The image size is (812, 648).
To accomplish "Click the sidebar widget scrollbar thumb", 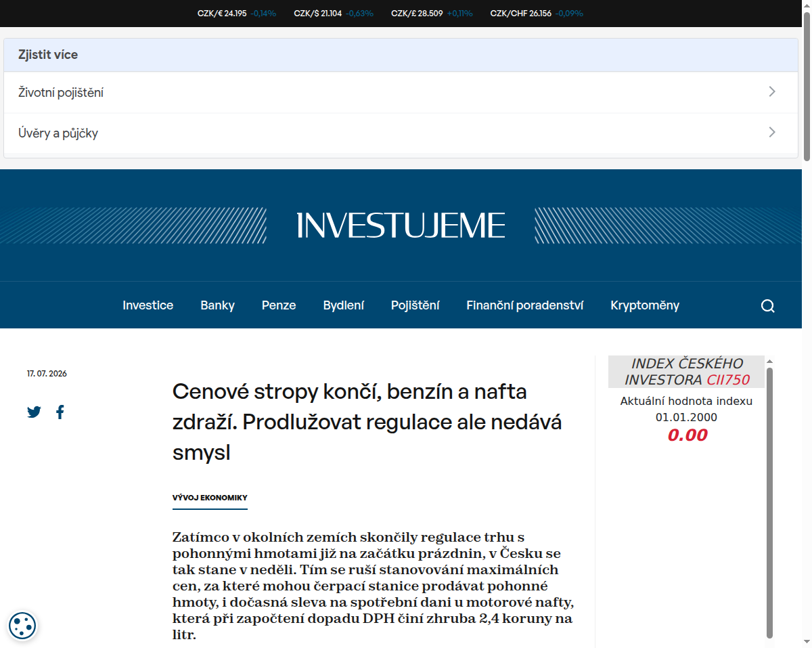I will [769, 502].
